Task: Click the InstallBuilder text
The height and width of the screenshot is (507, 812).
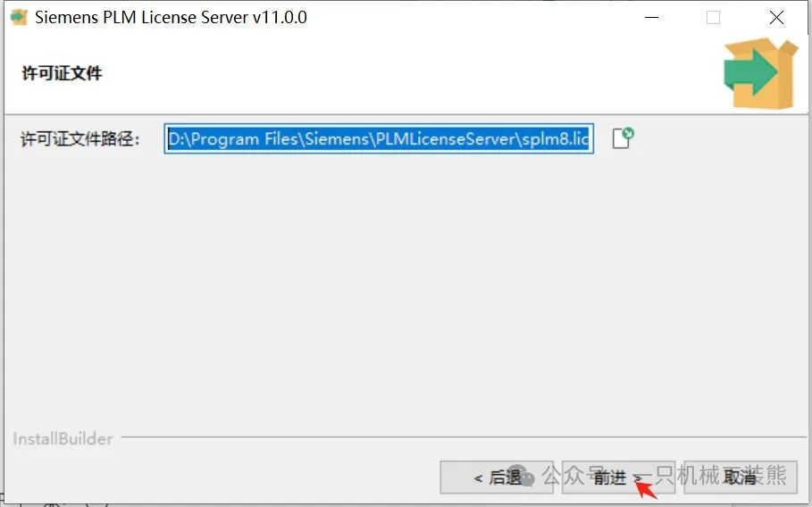Action: [63, 438]
